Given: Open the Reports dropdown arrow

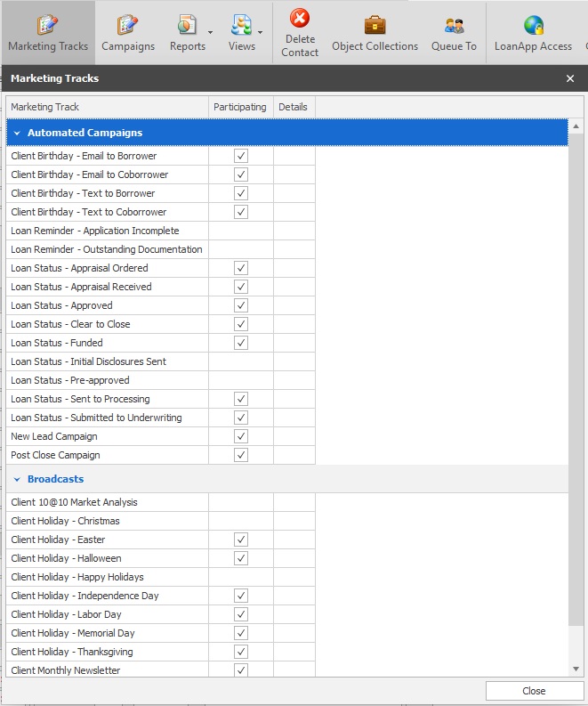Looking at the screenshot, I should (x=210, y=33).
